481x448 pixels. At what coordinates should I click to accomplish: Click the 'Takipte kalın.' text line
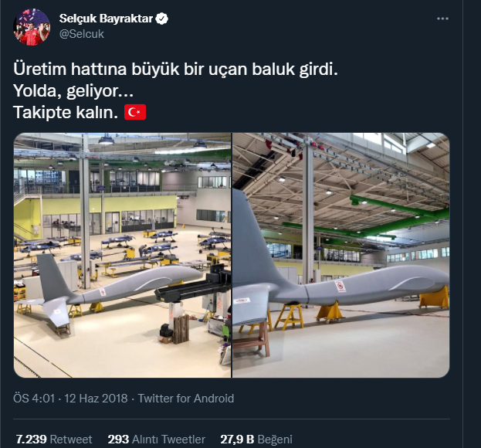[66, 112]
